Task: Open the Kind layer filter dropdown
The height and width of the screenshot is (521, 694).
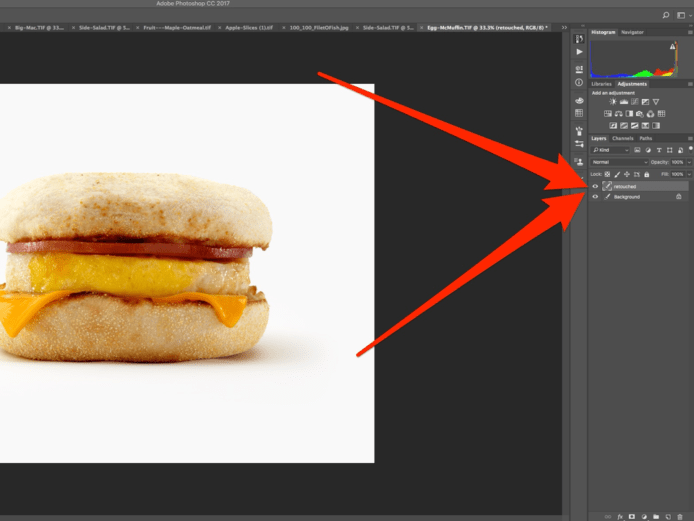Action: click(x=611, y=150)
